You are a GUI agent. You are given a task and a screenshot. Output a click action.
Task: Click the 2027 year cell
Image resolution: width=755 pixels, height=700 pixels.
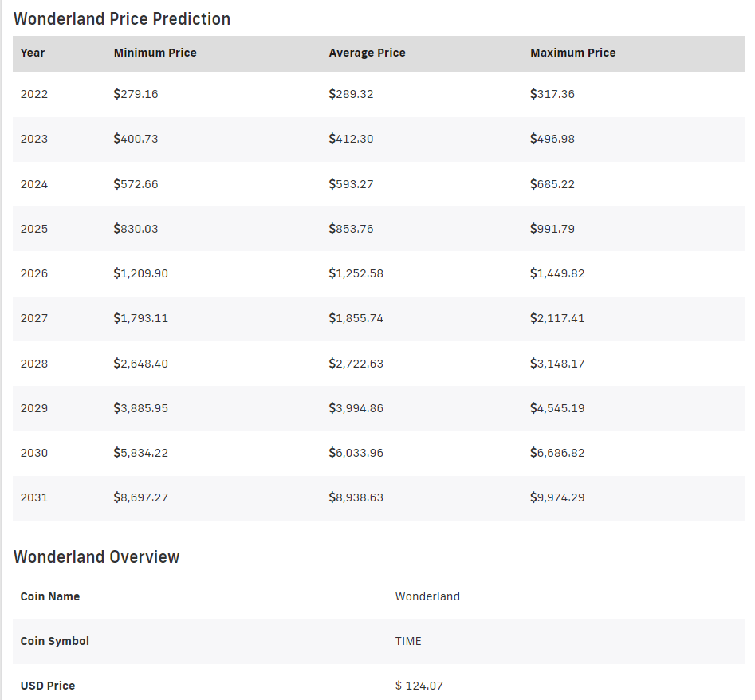point(33,318)
